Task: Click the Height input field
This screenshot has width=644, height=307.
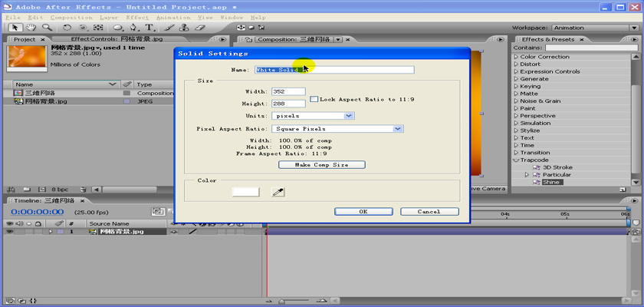Action: [x=288, y=104]
